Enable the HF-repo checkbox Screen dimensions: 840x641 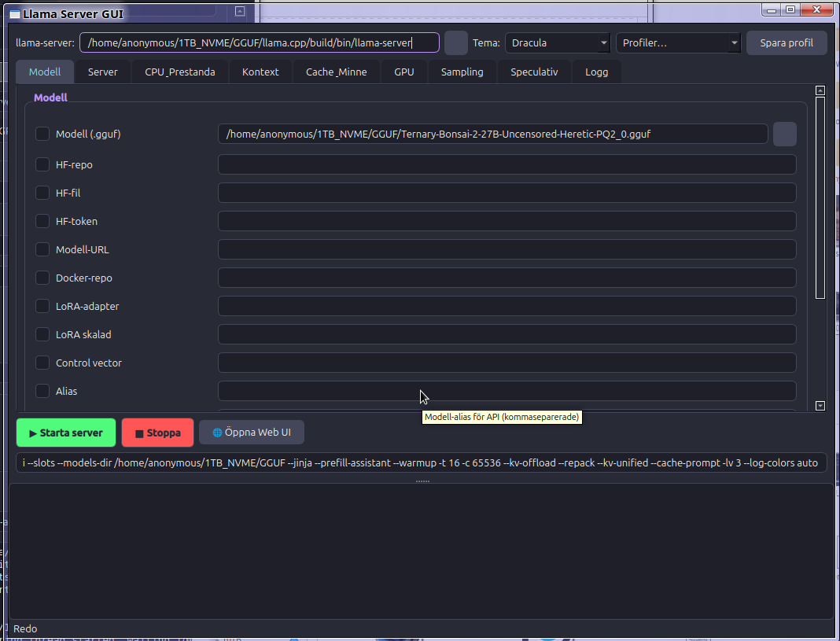42,164
